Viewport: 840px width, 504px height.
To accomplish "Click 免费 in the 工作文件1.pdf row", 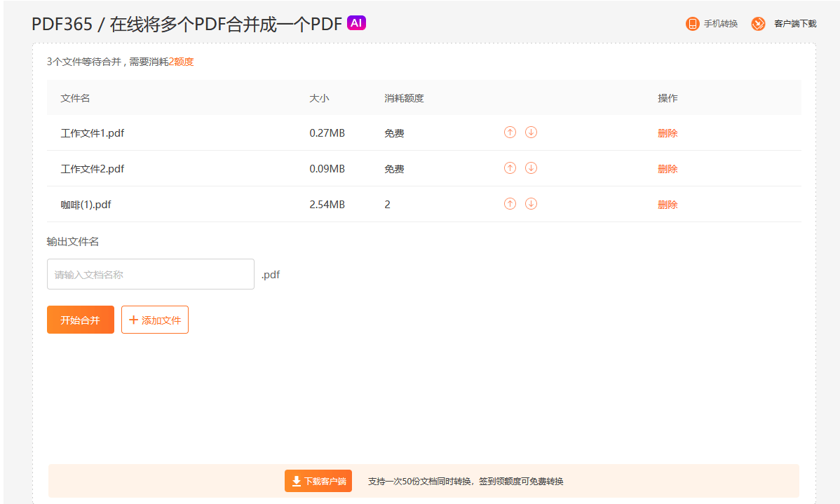I will (x=394, y=132).
